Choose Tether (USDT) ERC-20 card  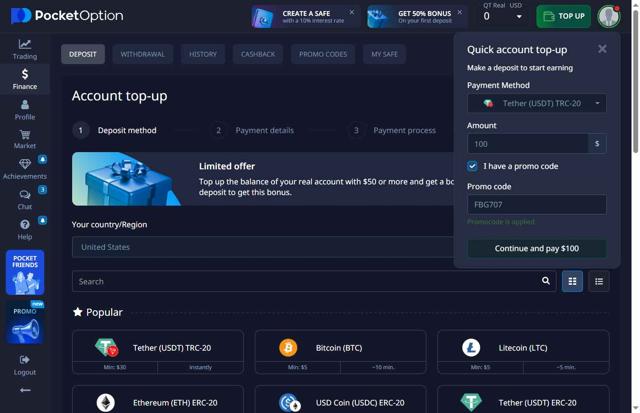(523, 399)
